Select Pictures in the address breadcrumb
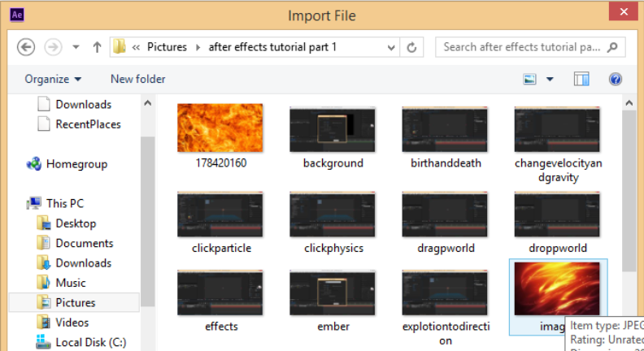Screen dimensions: 644x351 pos(167,47)
